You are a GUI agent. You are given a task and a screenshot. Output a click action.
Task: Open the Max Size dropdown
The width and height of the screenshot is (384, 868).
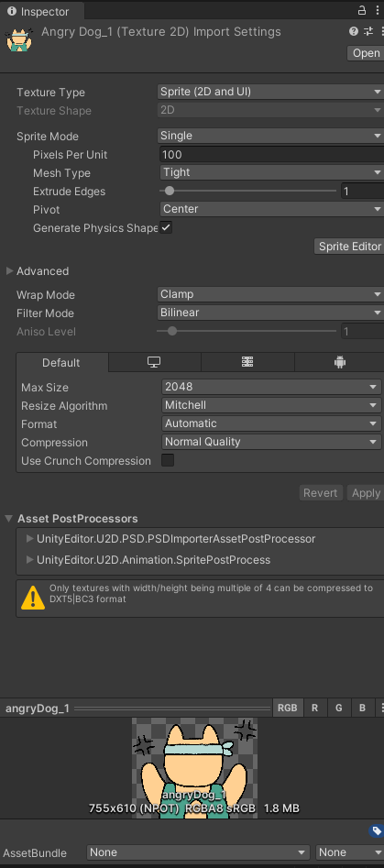(271, 387)
